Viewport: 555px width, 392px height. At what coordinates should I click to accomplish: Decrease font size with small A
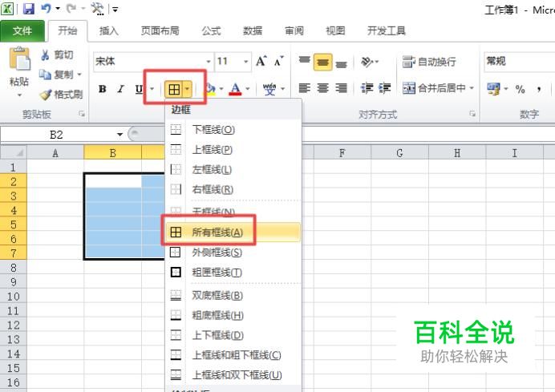(x=279, y=61)
